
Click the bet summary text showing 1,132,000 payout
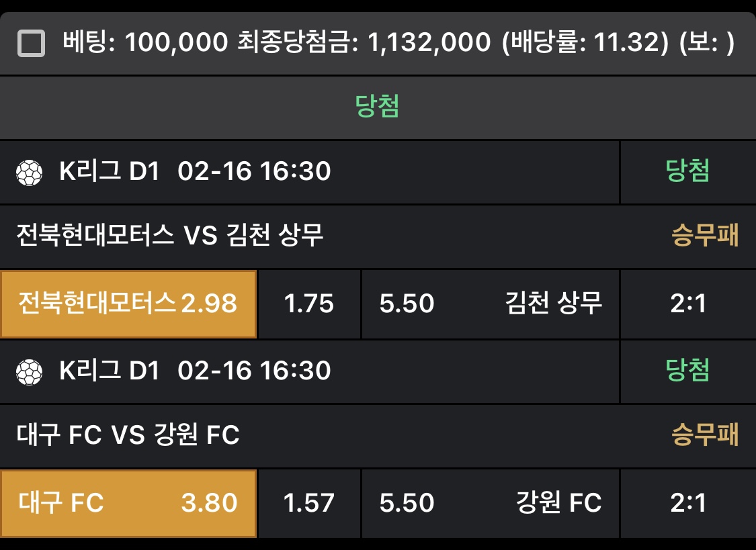point(398,43)
